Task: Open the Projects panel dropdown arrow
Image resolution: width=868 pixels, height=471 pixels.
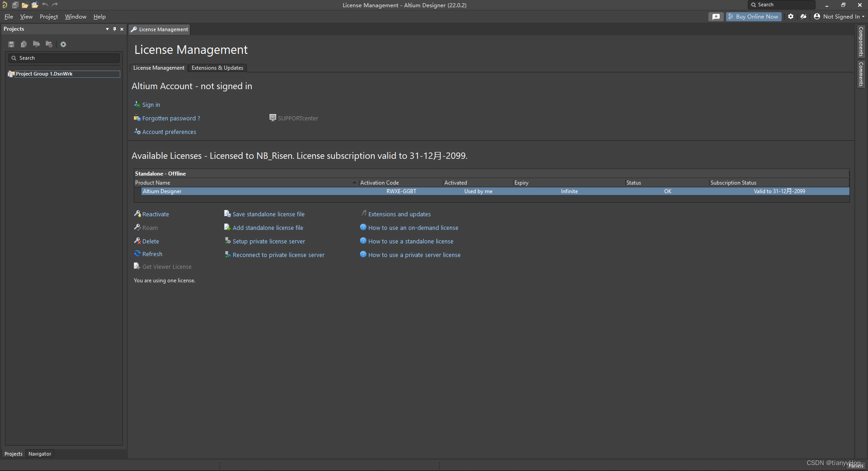Action: click(107, 29)
